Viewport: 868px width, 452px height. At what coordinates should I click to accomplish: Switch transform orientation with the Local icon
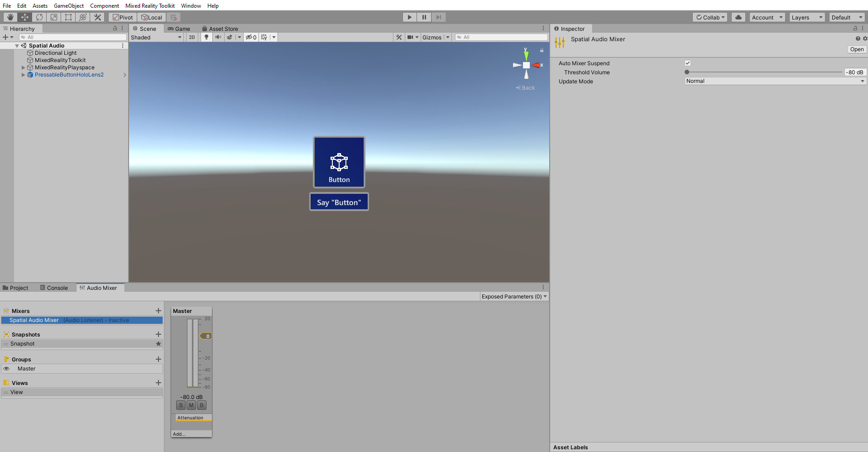tap(151, 17)
